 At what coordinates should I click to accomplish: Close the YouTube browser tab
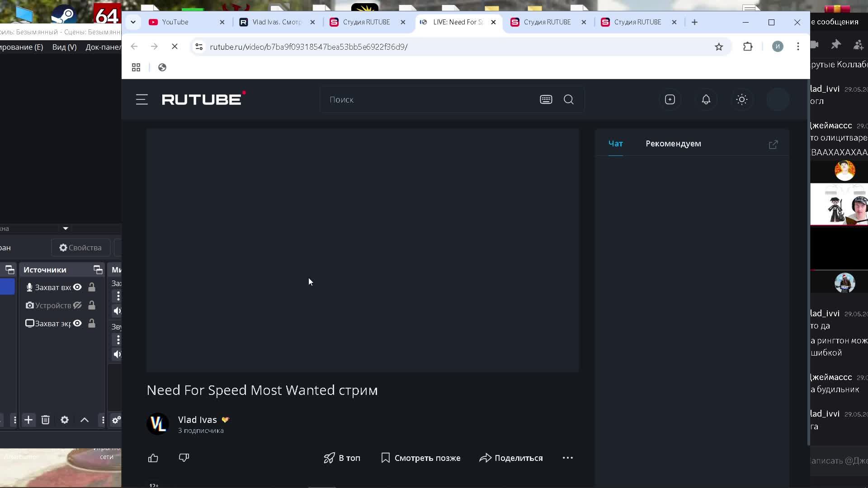[x=222, y=22]
